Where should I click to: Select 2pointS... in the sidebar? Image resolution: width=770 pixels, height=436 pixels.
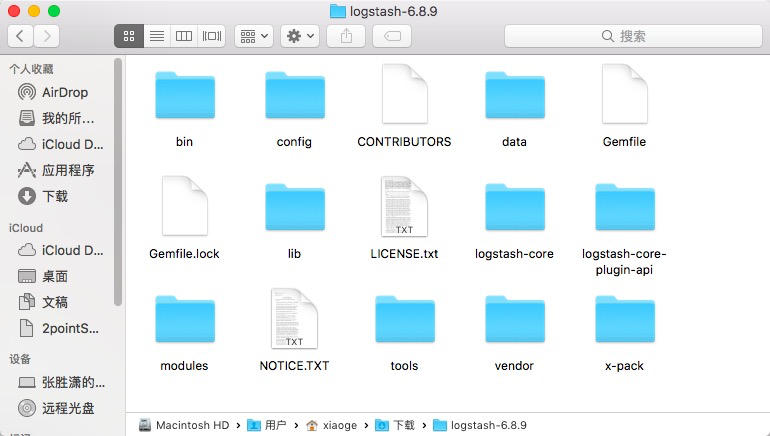pyautogui.click(x=58, y=328)
